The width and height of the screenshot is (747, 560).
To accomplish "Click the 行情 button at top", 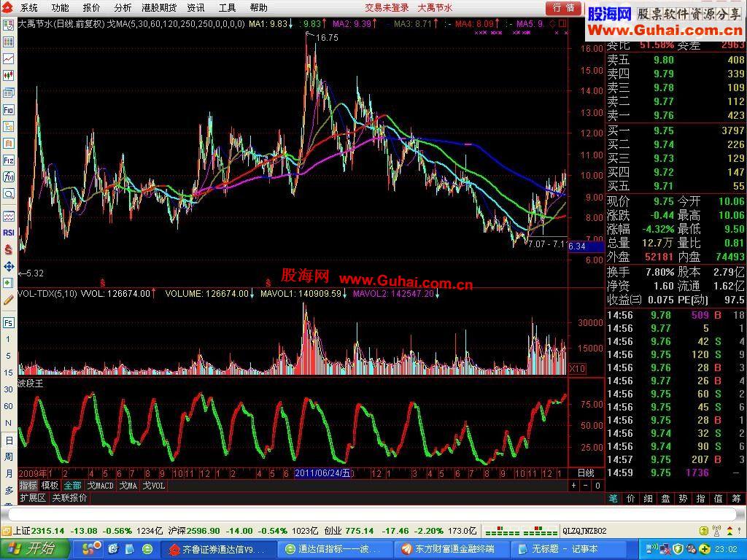I will click(564, 7).
